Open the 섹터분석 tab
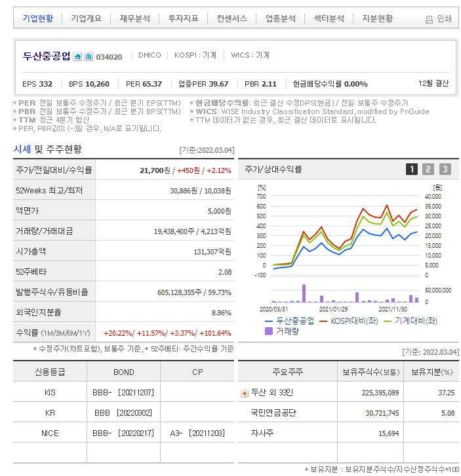 coord(329,18)
